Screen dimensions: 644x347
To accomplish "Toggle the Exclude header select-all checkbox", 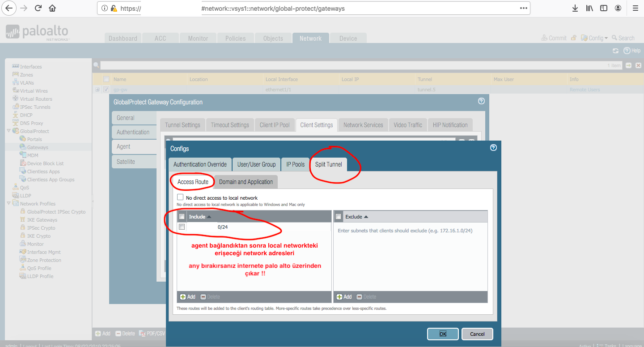I will (x=339, y=217).
